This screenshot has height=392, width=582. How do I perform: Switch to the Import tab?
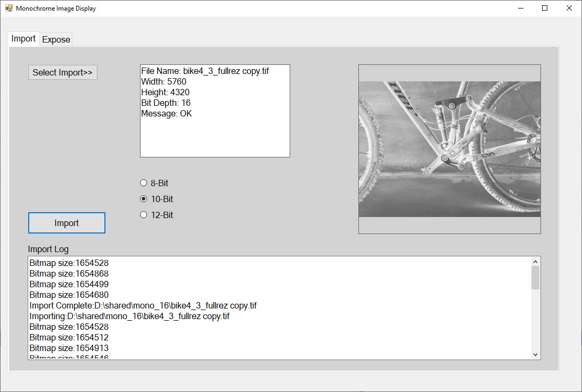click(x=23, y=39)
